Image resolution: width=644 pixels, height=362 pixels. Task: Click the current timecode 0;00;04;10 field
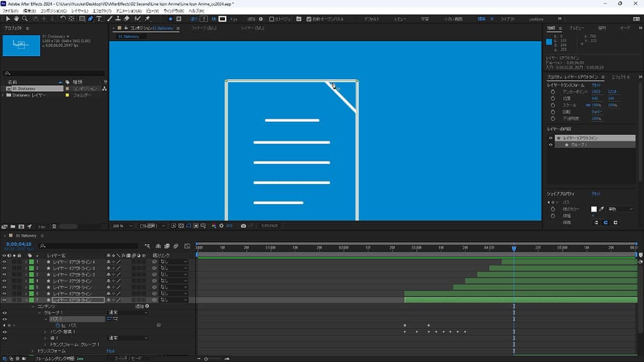(19, 244)
